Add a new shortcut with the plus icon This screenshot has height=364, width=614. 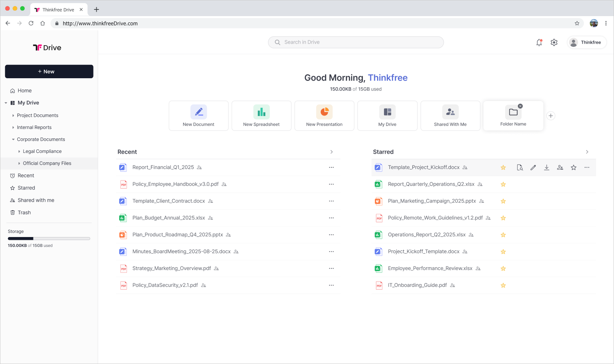point(551,116)
